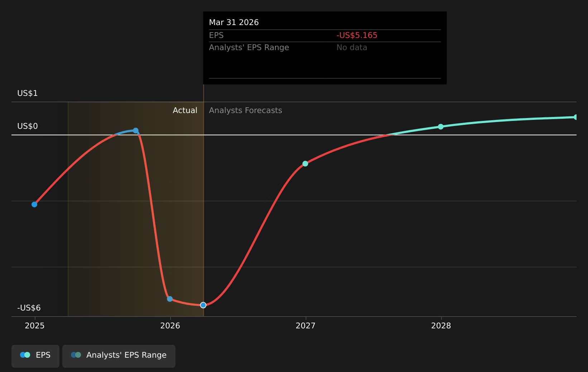Click the EPS data point at start of 2026

coord(170,299)
